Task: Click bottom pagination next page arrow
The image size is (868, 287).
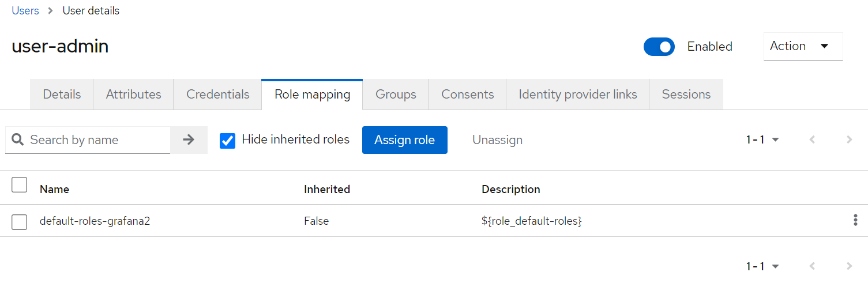Action: 849,266
